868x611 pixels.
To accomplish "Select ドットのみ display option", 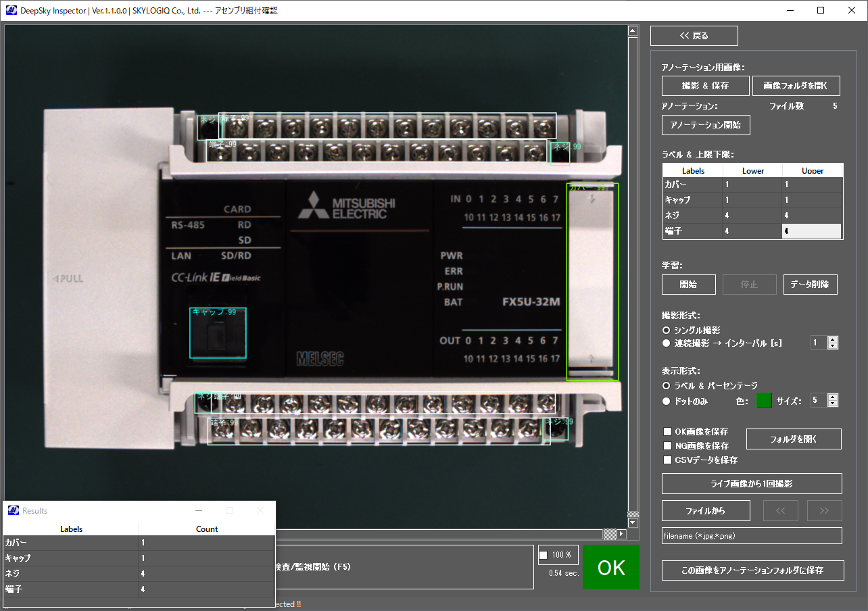I will point(667,401).
